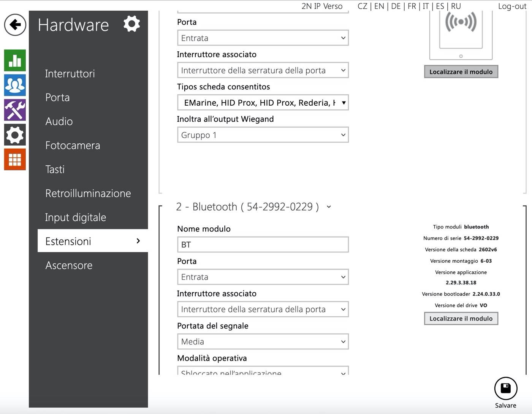
Task: Click the Tipo moduli value bluetooth
Action: pos(477,227)
